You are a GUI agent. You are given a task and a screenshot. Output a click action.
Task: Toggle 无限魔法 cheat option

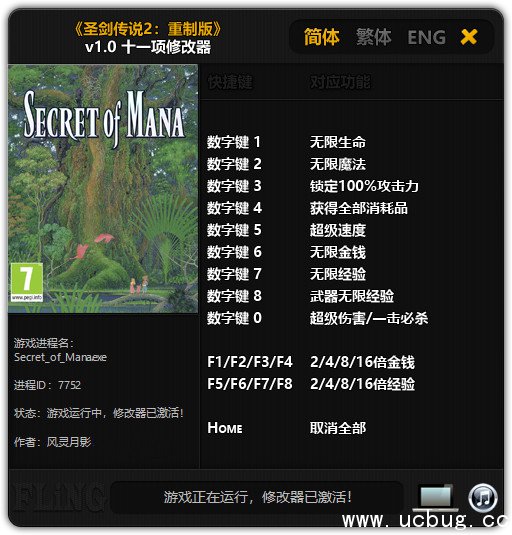[x=338, y=164]
